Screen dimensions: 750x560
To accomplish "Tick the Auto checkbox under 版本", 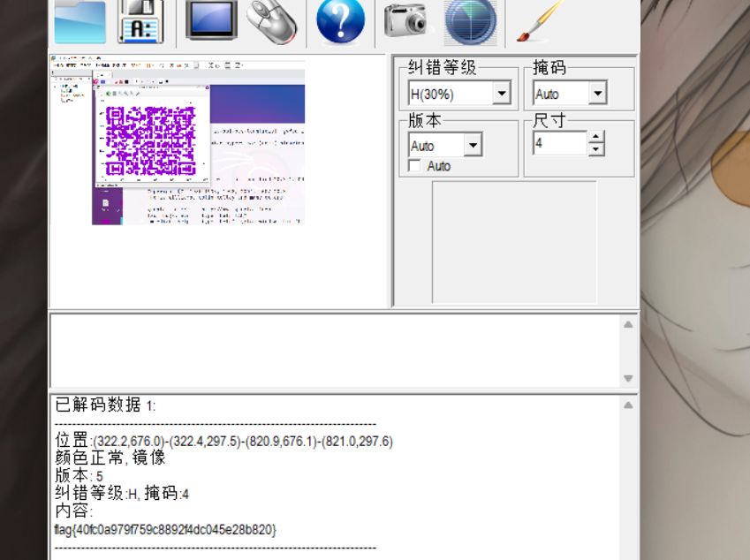I will click(414, 166).
